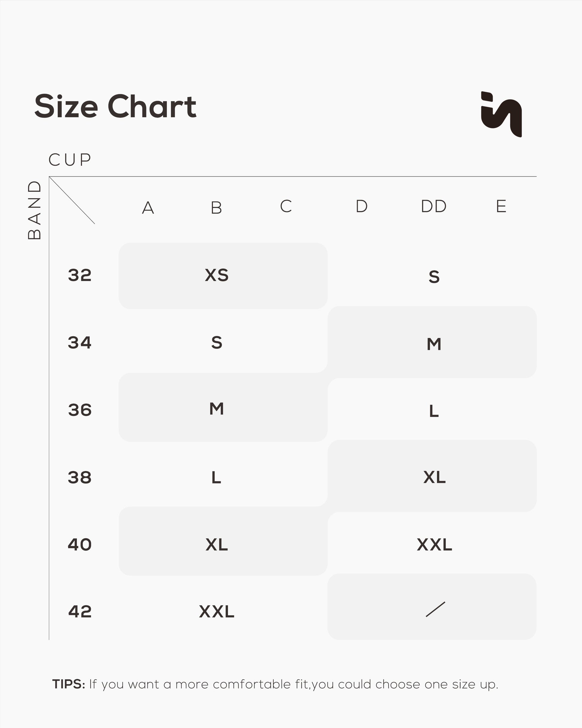Click band size 42 row label
The width and height of the screenshot is (582, 728).
pyautogui.click(x=80, y=612)
